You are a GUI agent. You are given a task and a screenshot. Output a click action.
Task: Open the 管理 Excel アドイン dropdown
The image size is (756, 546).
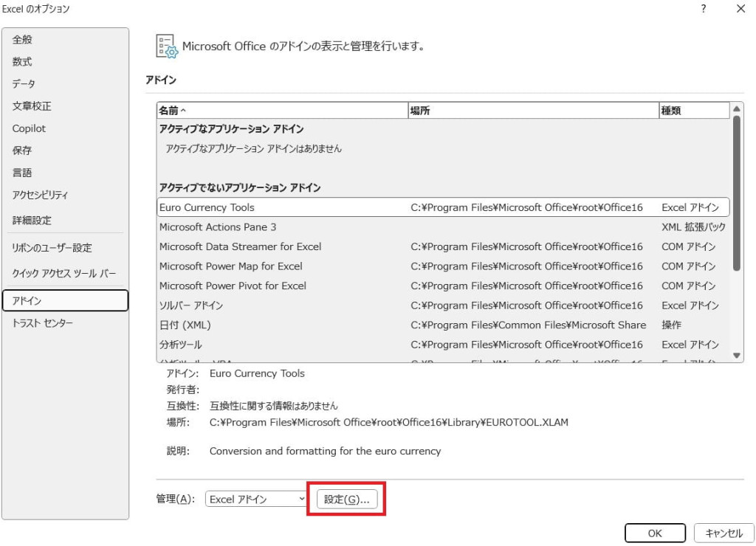coord(256,500)
